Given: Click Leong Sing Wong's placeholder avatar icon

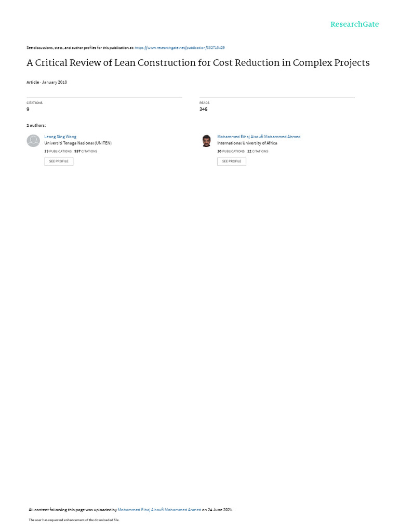Looking at the screenshot, I should tap(33, 141).
